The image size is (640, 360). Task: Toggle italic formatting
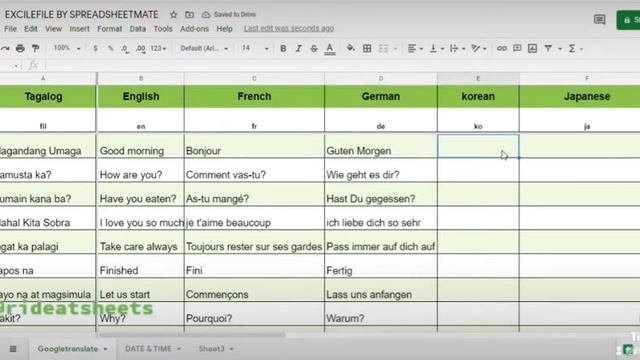tap(298, 49)
